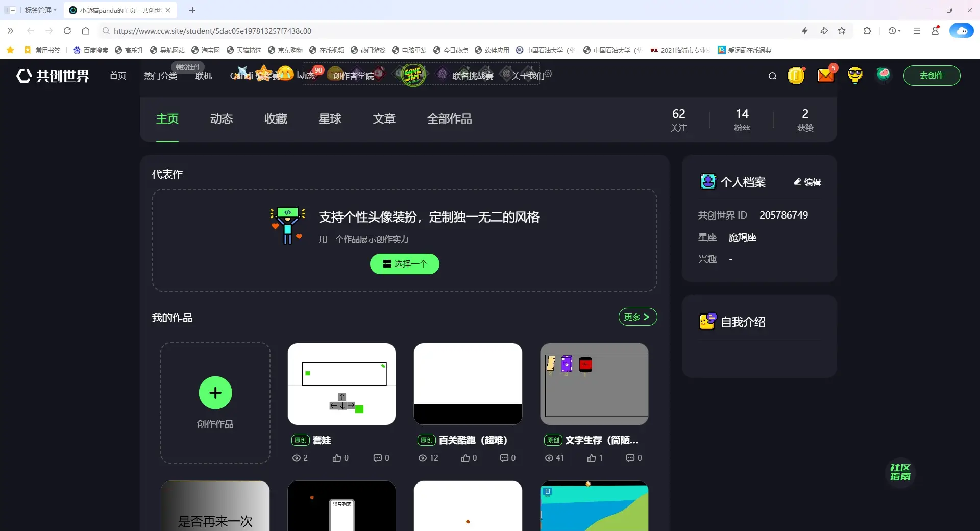This screenshot has width=980, height=531.
Task: Click the blue cloud assistant icon
Action: [x=961, y=31]
